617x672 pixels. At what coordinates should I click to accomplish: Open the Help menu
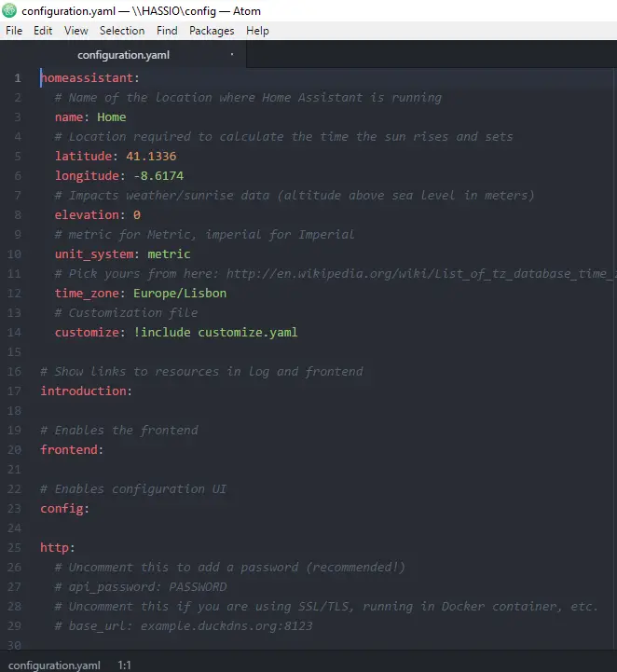(x=257, y=31)
